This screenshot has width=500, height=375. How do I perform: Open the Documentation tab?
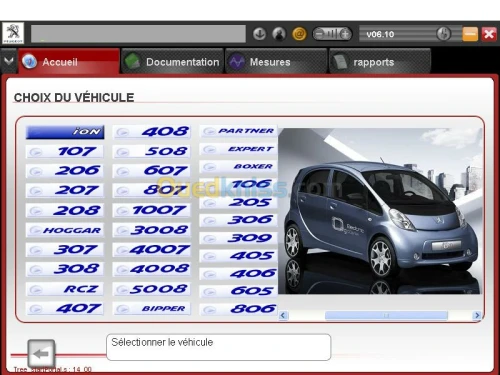(172, 62)
